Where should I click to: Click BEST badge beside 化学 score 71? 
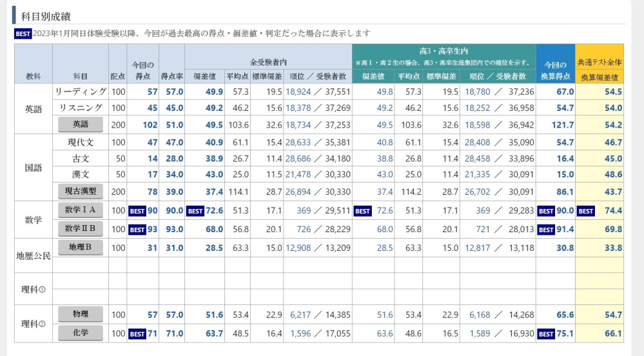137,334
